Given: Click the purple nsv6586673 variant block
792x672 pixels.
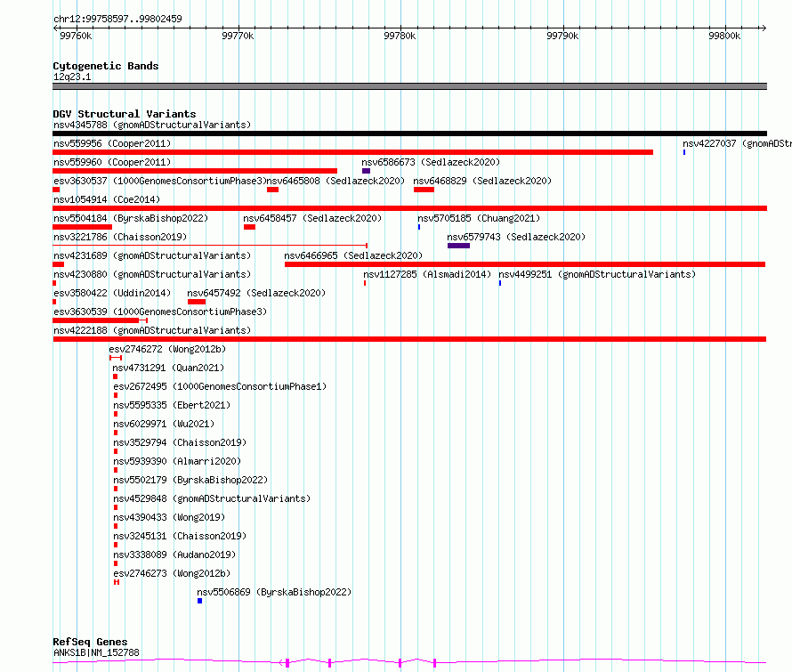Looking at the screenshot, I should [367, 171].
